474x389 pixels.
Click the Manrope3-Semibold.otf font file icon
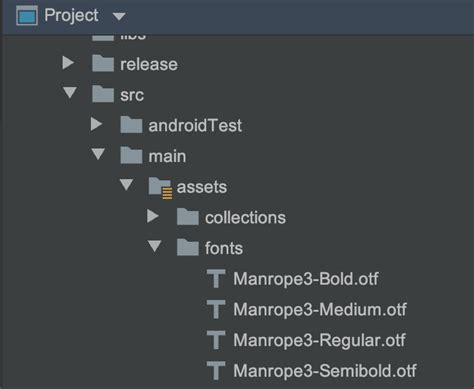[216, 371]
